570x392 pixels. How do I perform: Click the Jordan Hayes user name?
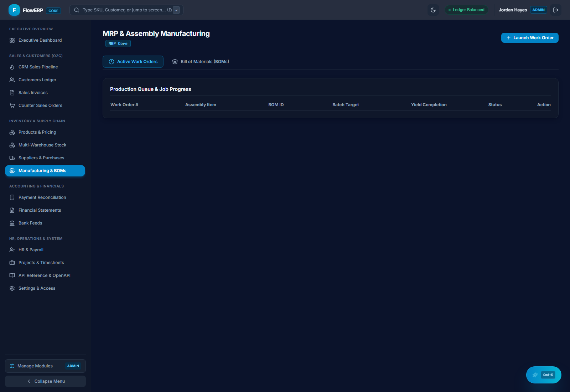pyautogui.click(x=513, y=10)
